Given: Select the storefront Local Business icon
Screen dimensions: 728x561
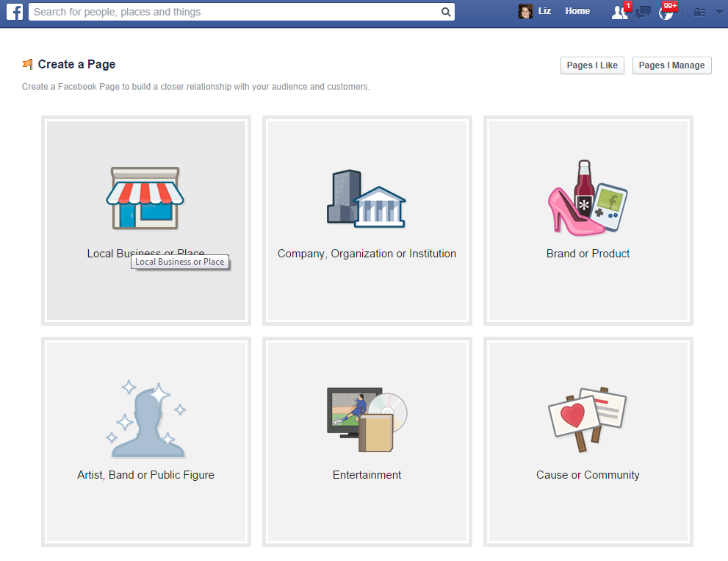Looking at the screenshot, I should pyautogui.click(x=145, y=198).
